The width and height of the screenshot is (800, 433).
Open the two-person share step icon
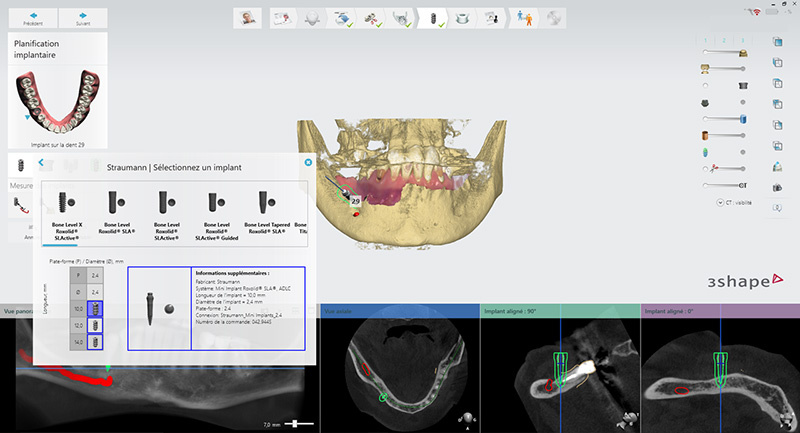click(x=524, y=18)
